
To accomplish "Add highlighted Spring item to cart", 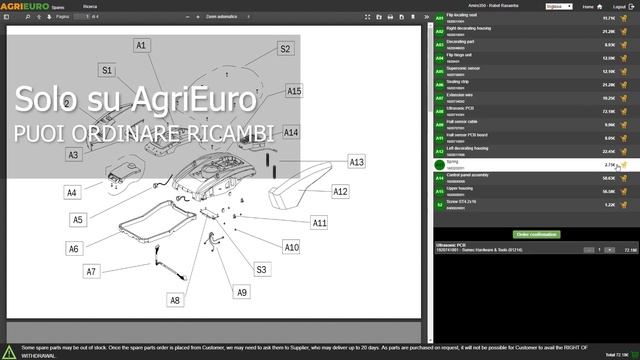I will [624, 165].
